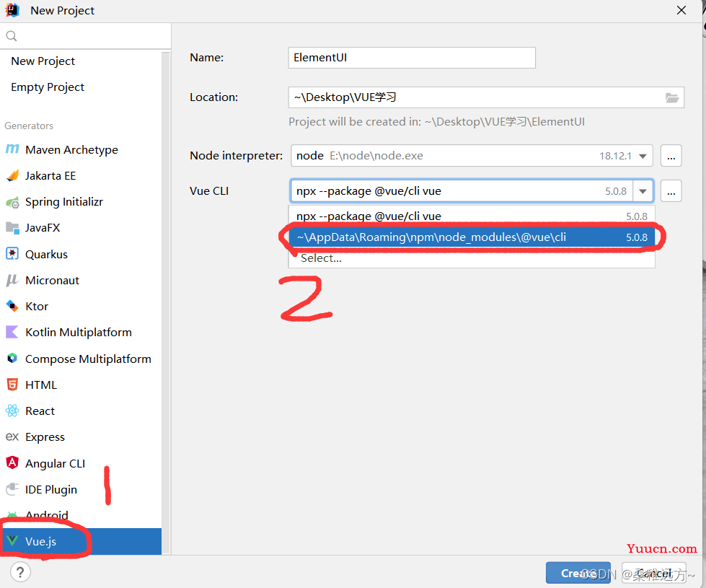Screen dimensions: 706x588
Task: Select the Quarkus generator
Action: tap(81, 254)
